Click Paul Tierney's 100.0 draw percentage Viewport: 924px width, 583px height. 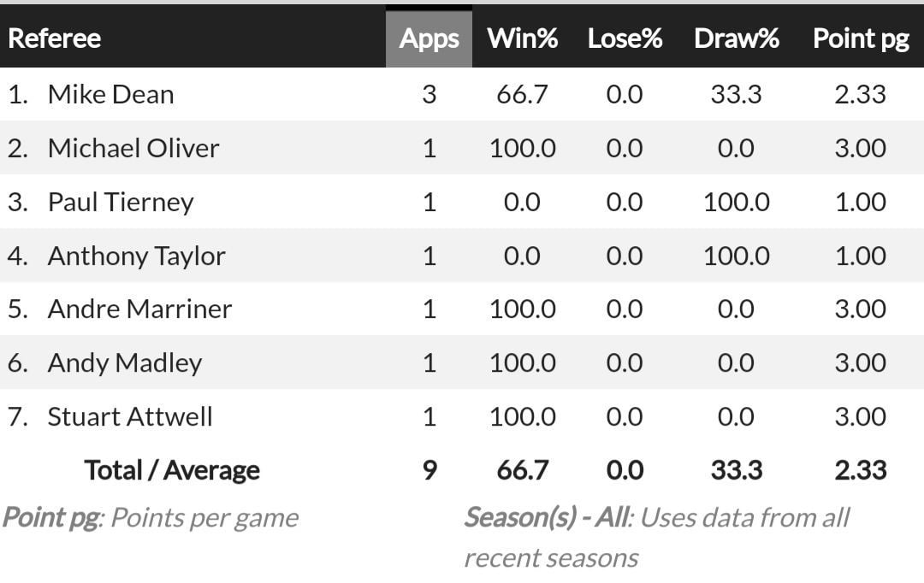tap(736, 202)
